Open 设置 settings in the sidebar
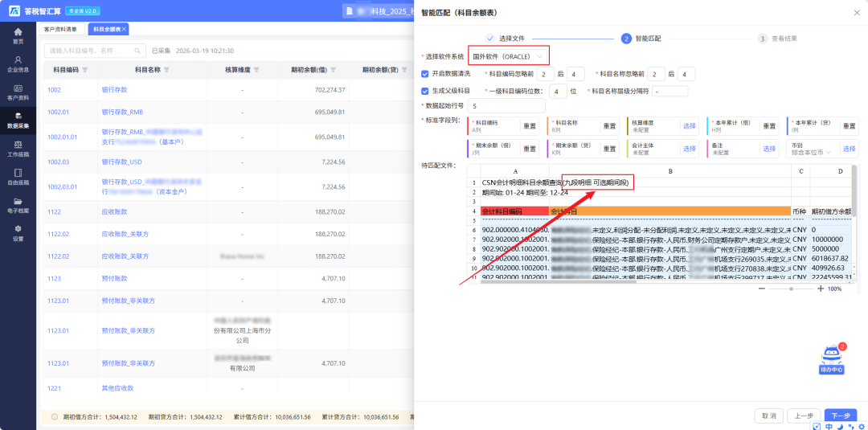The image size is (868, 430). [x=18, y=232]
